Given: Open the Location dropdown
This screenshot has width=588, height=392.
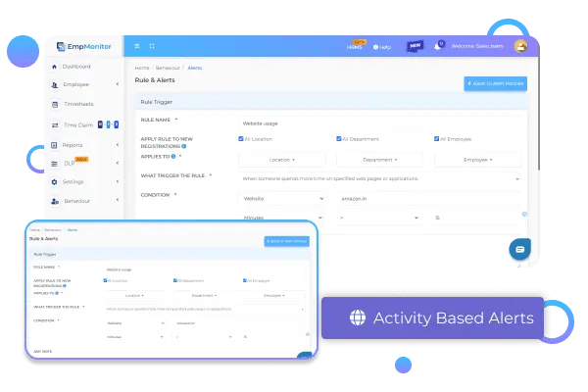Looking at the screenshot, I should click(x=282, y=160).
